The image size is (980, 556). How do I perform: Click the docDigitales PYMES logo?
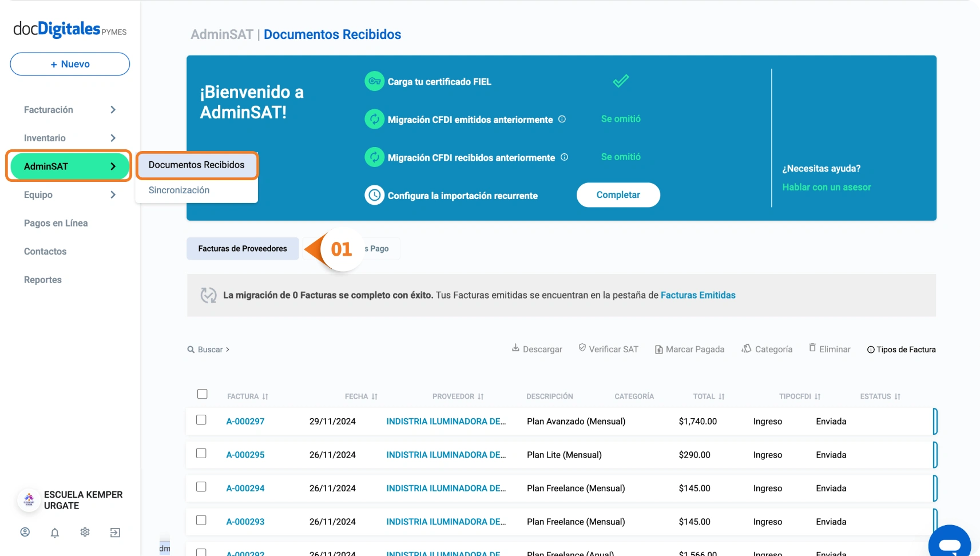(x=70, y=29)
